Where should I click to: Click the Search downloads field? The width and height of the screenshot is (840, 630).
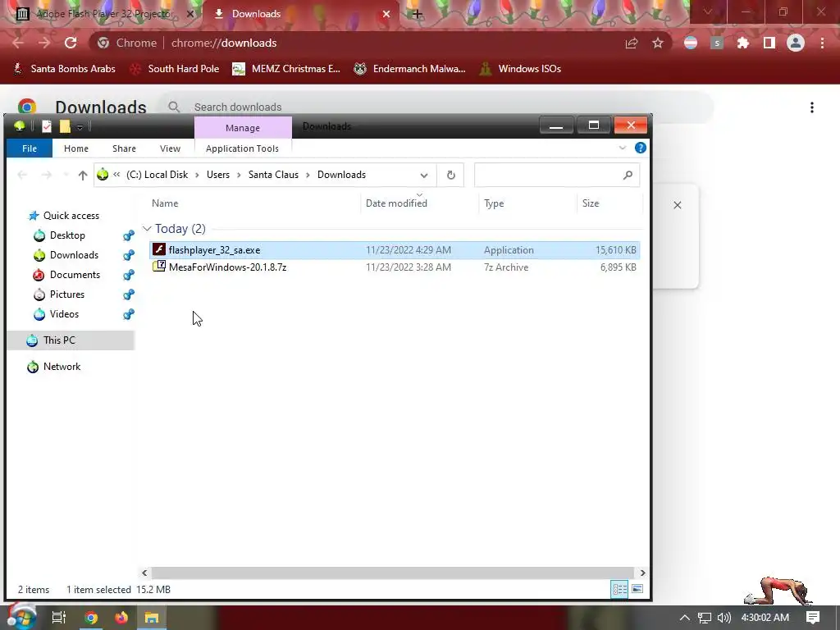pyautogui.click(x=435, y=107)
